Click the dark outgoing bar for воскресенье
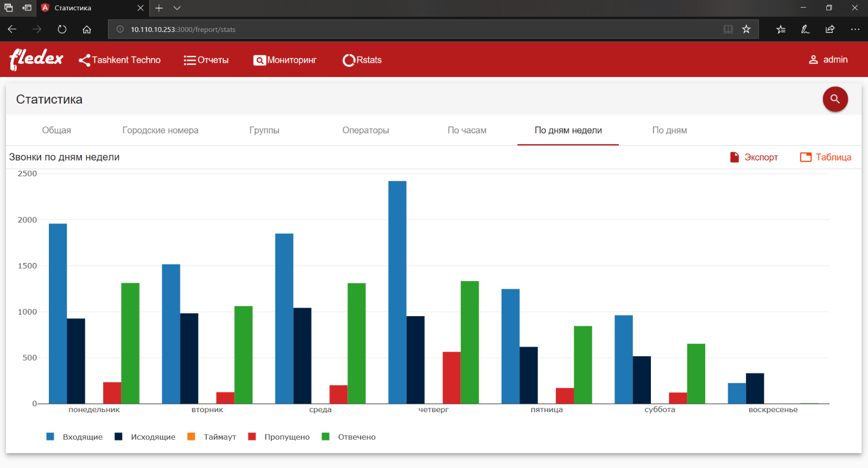 (755, 388)
